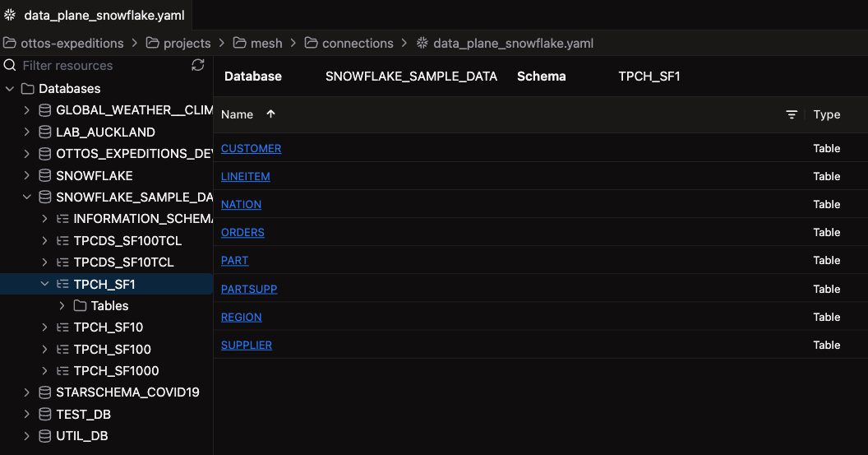Viewport: 868px width, 455px height.
Task: Select TEST_DB in the tree
Action: [x=84, y=415]
